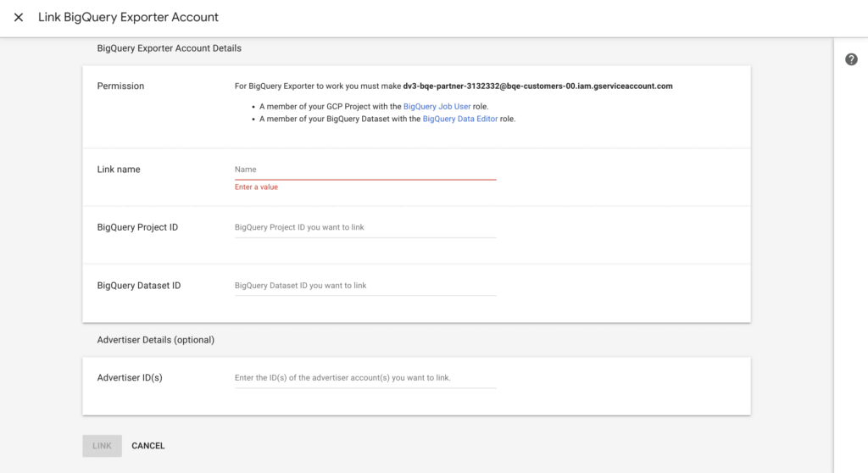Close the Link BigQuery Exporter Account dialog
Image resolution: width=868 pixels, height=473 pixels.
click(19, 17)
